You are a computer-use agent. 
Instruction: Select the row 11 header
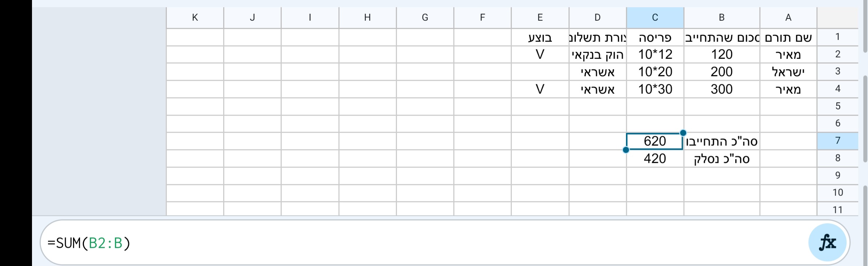837,210
